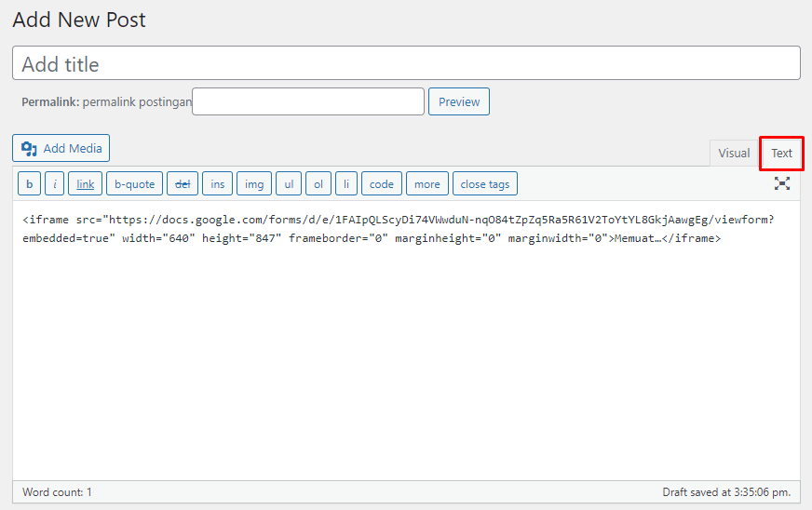Insert a link with the link quicktag
The height and width of the screenshot is (510, 812).
[85, 184]
